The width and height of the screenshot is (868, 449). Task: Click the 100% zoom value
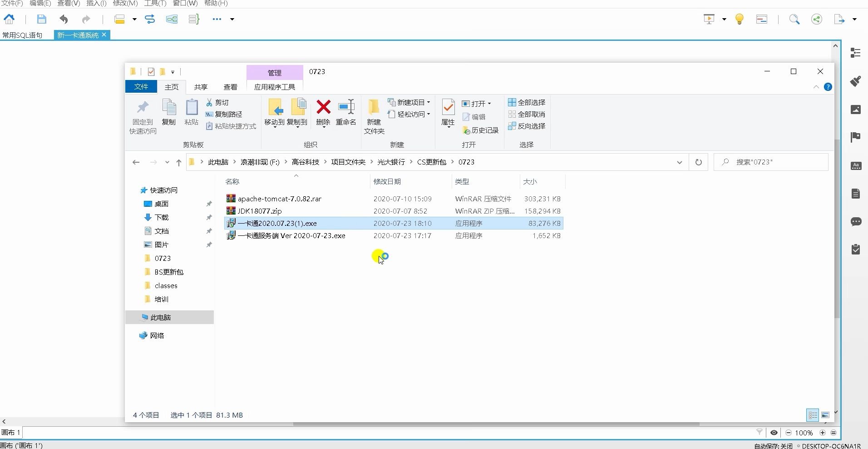tap(804, 433)
